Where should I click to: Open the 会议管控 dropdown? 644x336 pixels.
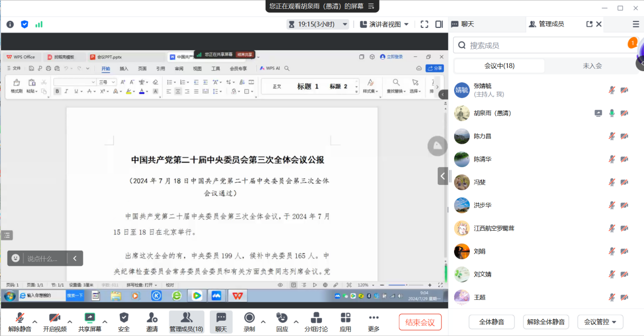(x=600, y=322)
